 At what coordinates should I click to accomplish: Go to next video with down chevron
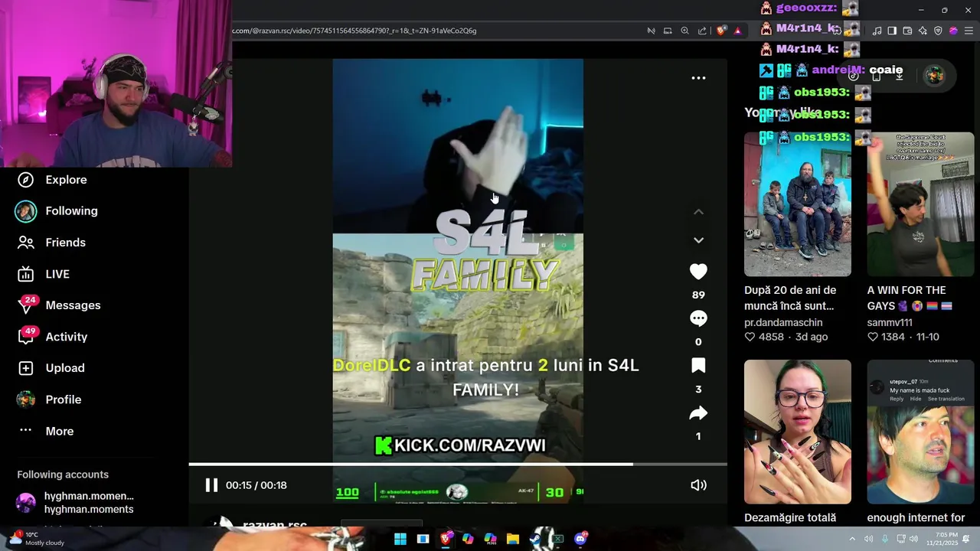[x=698, y=240]
